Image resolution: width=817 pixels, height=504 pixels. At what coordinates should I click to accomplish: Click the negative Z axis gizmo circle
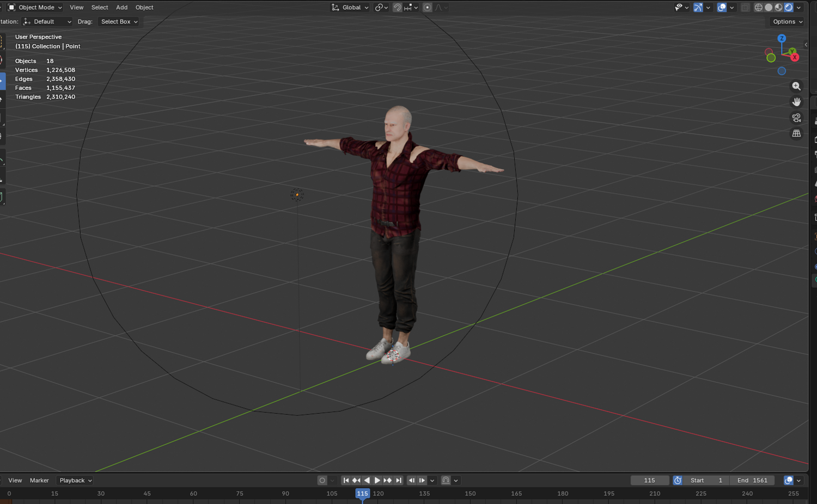[782, 71]
